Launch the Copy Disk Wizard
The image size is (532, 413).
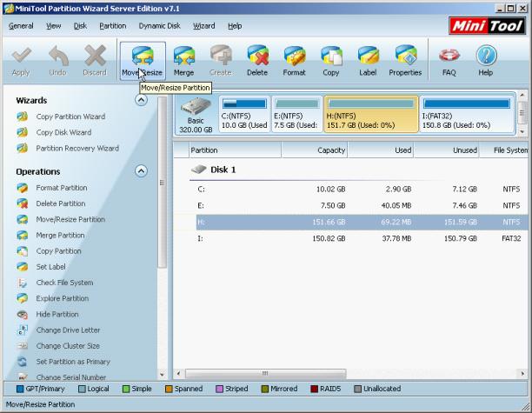[x=63, y=132]
